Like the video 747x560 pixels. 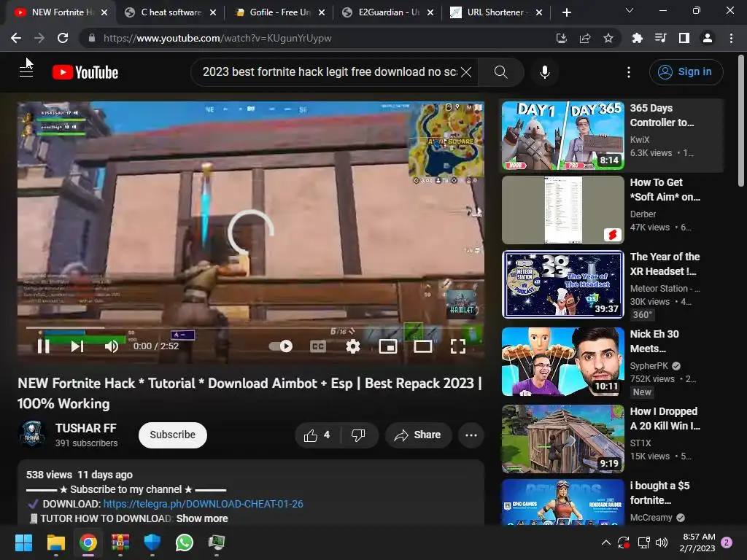pos(317,435)
